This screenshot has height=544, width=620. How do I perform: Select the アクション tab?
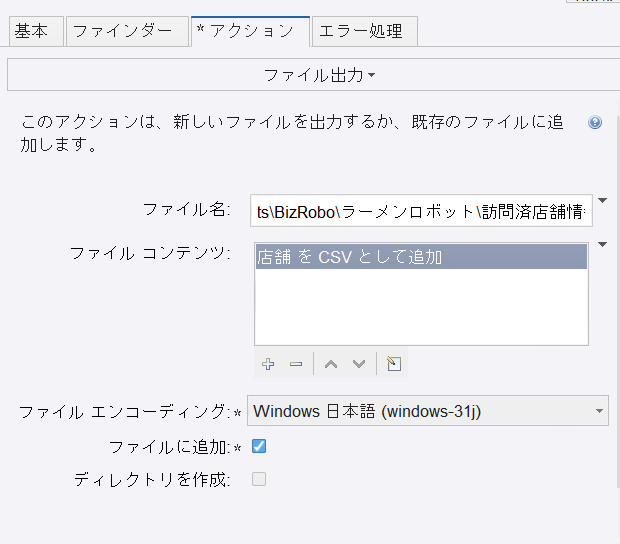(250, 31)
